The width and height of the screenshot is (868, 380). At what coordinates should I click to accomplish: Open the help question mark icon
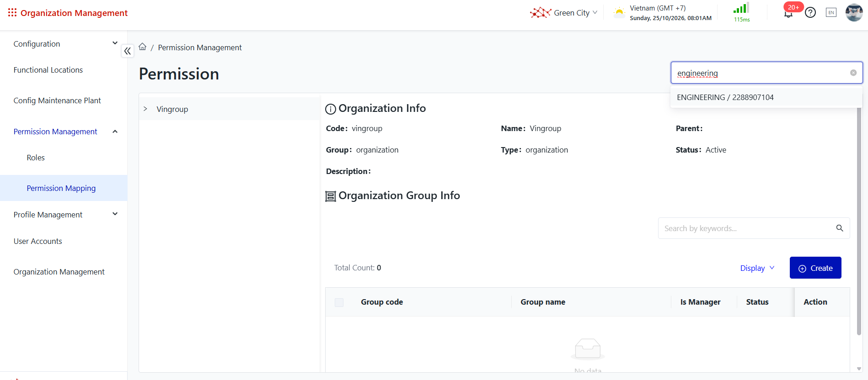coord(810,13)
